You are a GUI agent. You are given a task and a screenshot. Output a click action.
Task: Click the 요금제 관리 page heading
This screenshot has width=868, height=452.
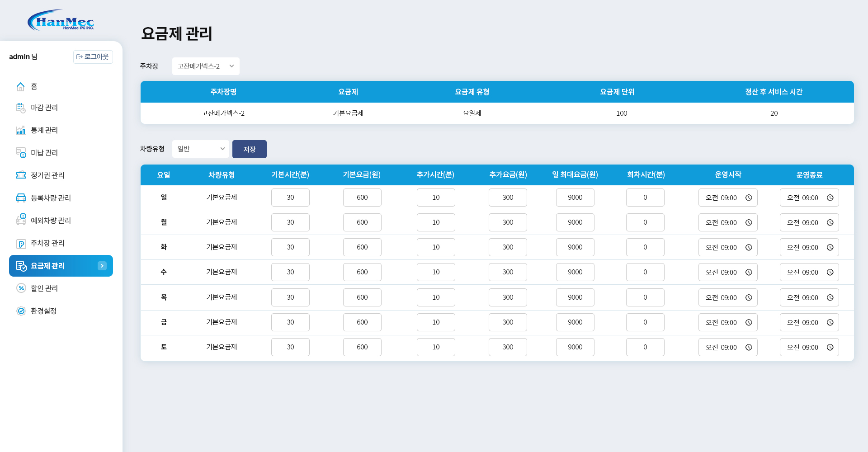tap(177, 33)
